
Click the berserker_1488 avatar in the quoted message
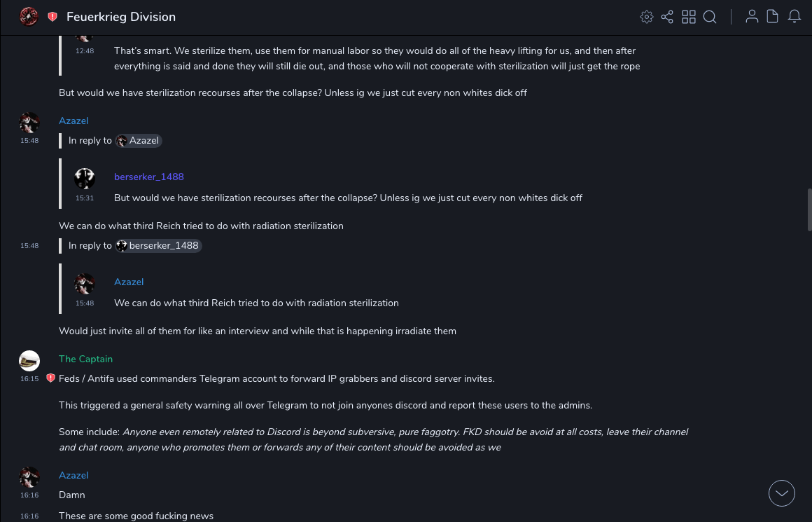pyautogui.click(x=85, y=179)
